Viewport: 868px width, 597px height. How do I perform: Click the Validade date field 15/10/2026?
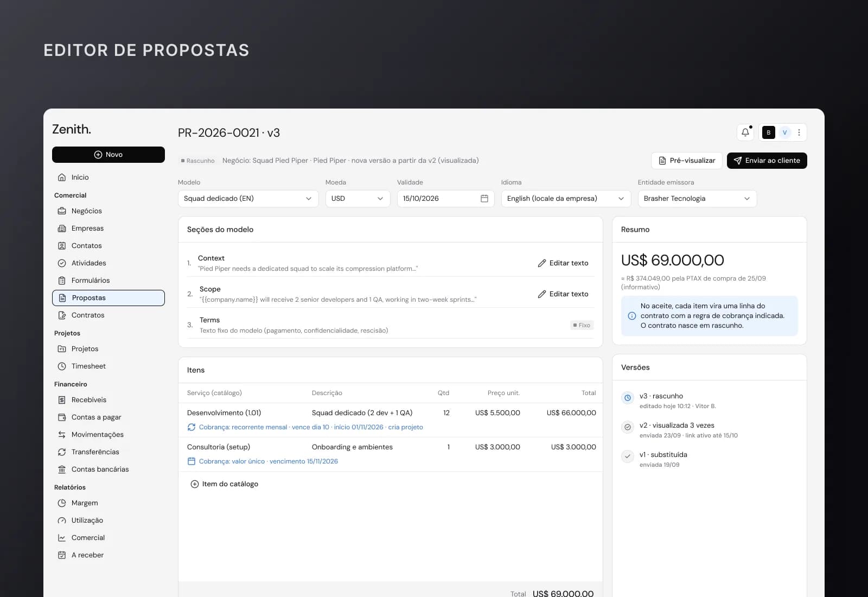(x=445, y=199)
